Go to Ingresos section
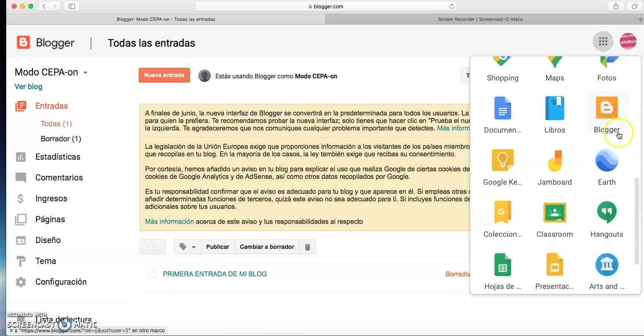Viewport: 644px width, 336px height. point(51,198)
